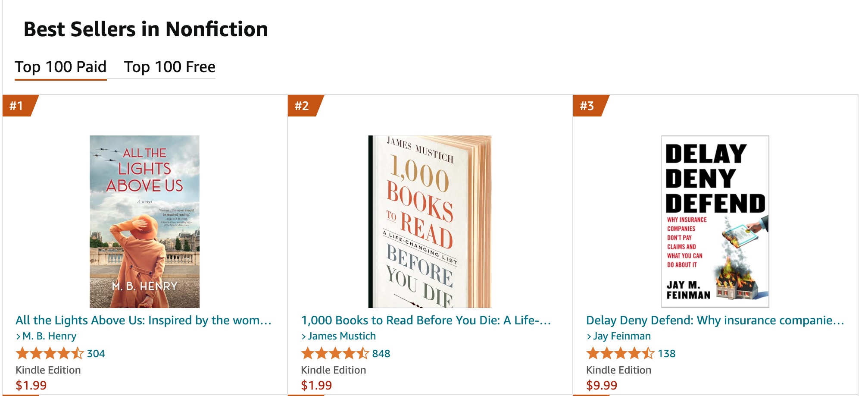Image resolution: width=868 pixels, height=396 pixels.
Task: View the 138 ratings for Delay Deny Defend
Action: tap(668, 354)
